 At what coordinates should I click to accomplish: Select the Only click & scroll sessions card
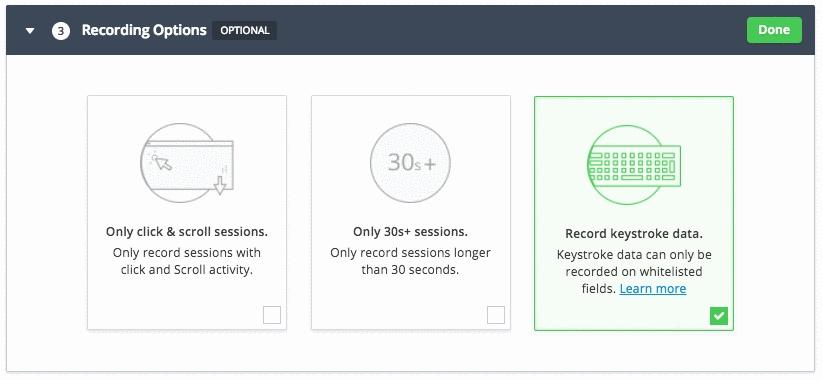coord(187,213)
